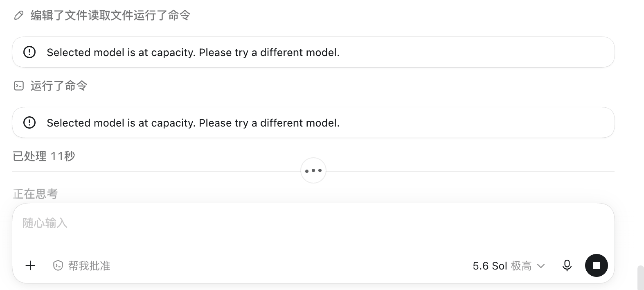Click the terminal command icon
This screenshot has height=290, width=644.
click(x=19, y=86)
